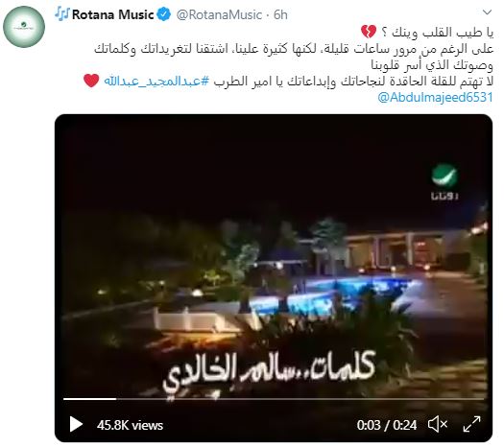This screenshot has width=504, height=447.
Task: Click the 0:03 / 0:24 time display
Action: (x=387, y=425)
